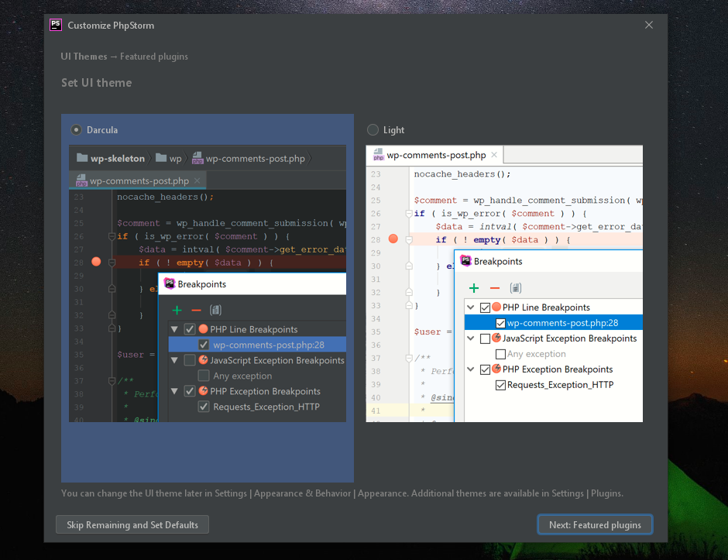Click line 37 fold marker in Light preview
This screenshot has width=728, height=560.
click(x=409, y=358)
